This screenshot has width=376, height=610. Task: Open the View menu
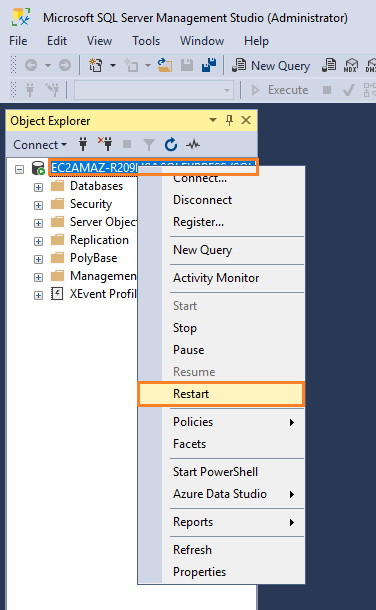click(x=99, y=41)
